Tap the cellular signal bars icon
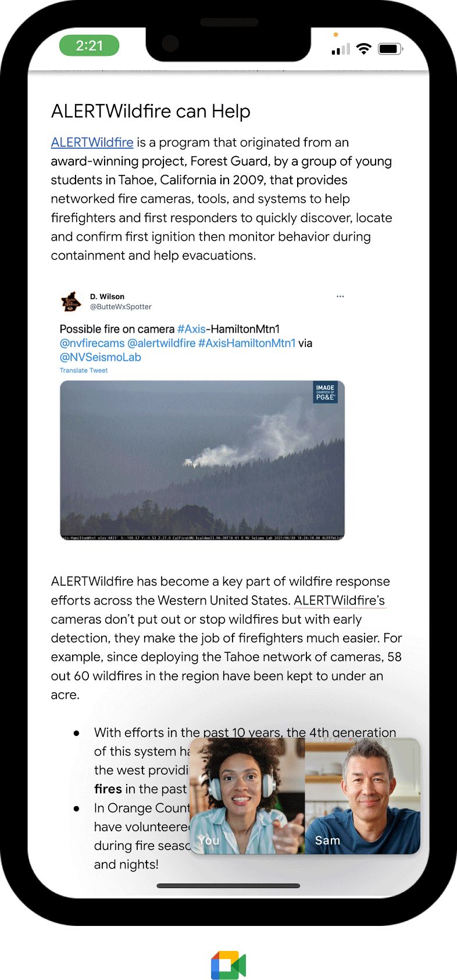 341,49
